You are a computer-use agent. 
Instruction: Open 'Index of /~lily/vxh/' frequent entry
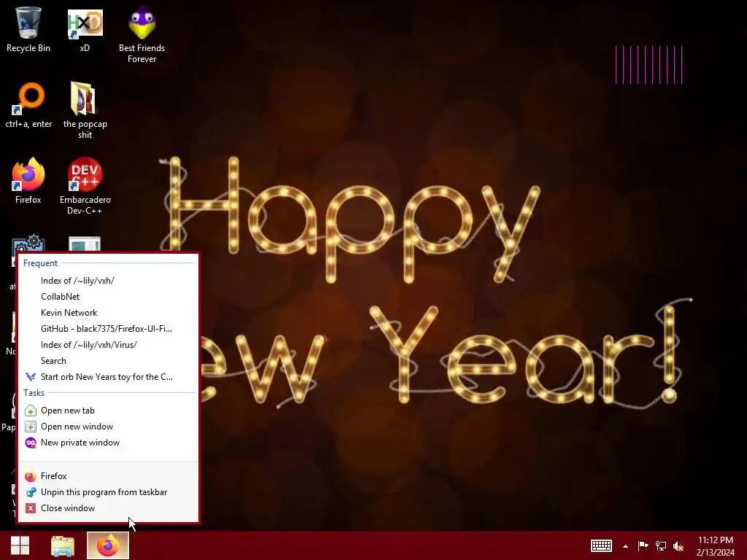(108, 281)
